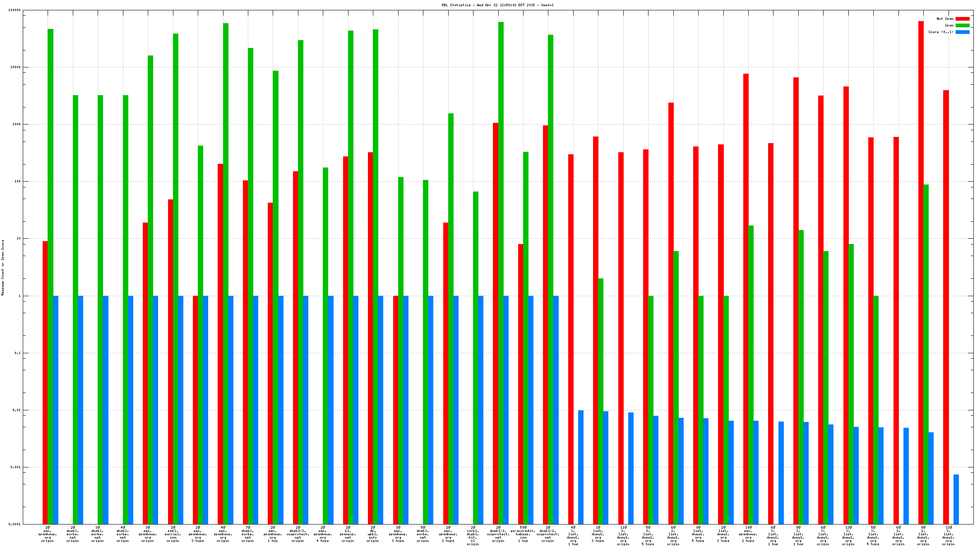Click the dnsbl-1.uceprotect.net origin label
Viewport: 980px width, 551px height.
498,534
